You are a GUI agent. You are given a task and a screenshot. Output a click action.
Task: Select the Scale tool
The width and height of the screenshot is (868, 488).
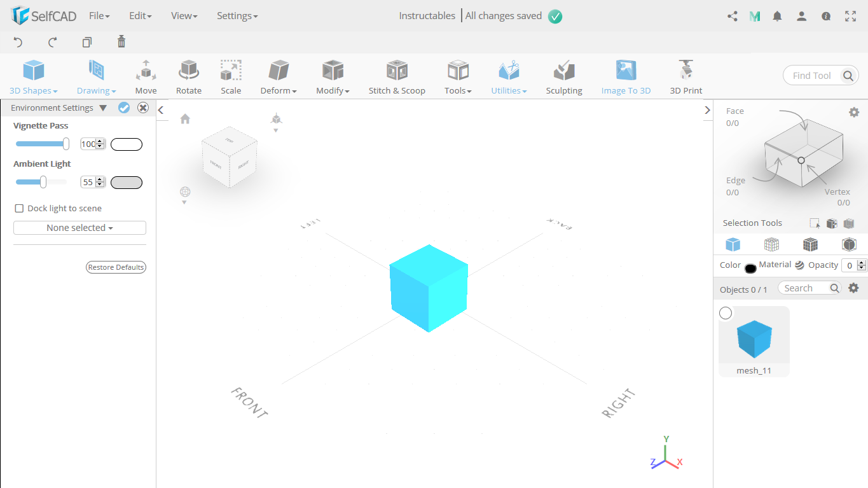click(231, 77)
